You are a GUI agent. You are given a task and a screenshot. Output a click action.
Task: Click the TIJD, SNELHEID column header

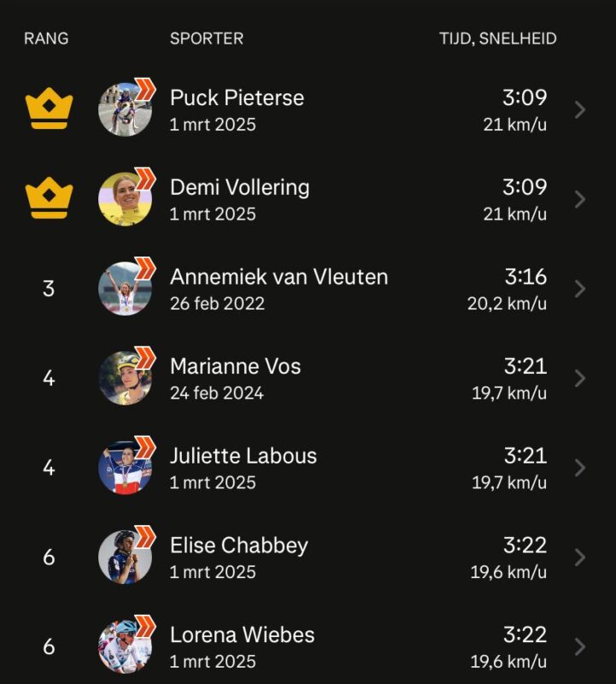498,38
